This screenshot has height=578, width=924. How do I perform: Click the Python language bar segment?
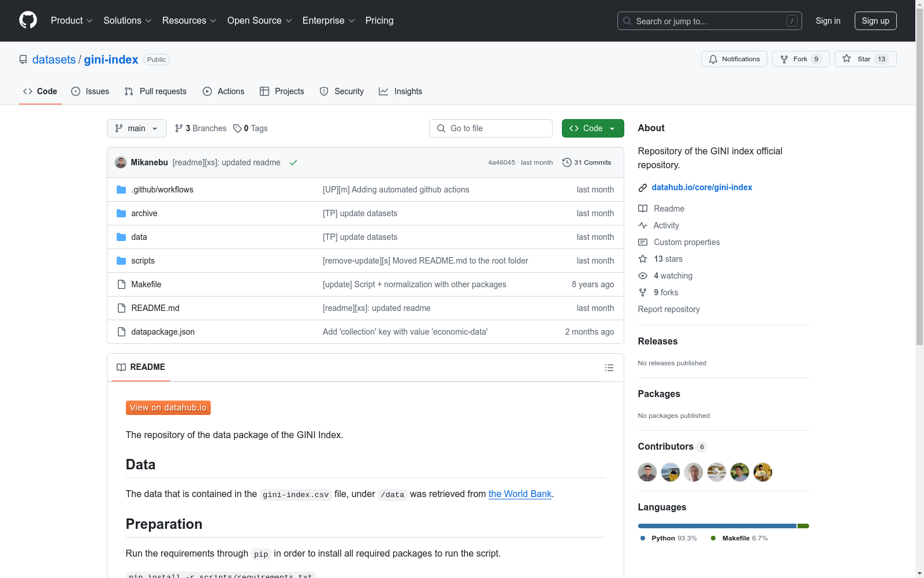coord(717,526)
